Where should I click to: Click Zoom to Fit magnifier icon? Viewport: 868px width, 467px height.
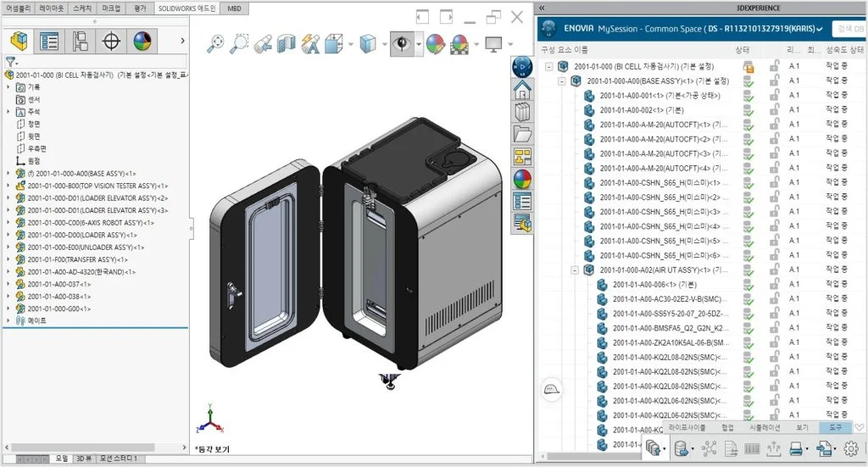point(217,43)
